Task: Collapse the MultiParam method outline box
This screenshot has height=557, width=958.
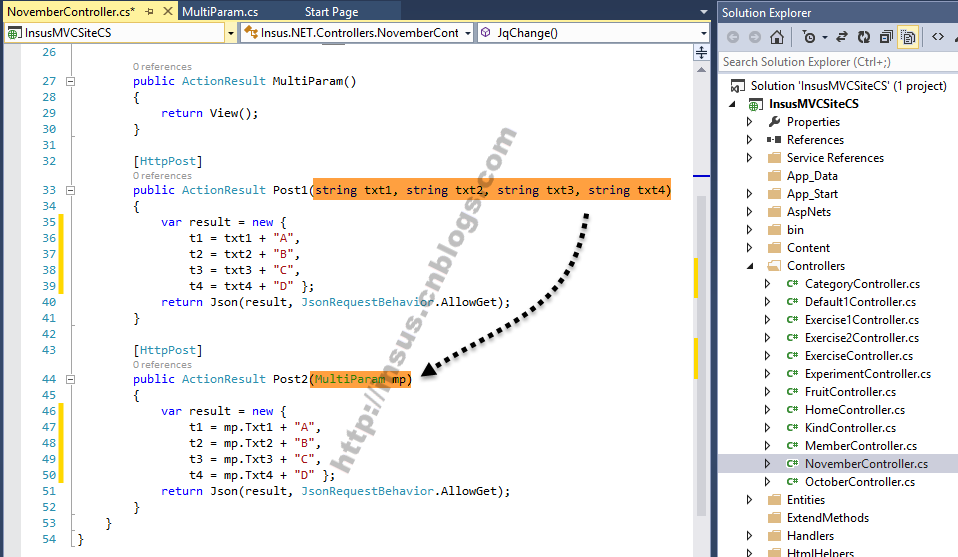Action: tap(70, 81)
